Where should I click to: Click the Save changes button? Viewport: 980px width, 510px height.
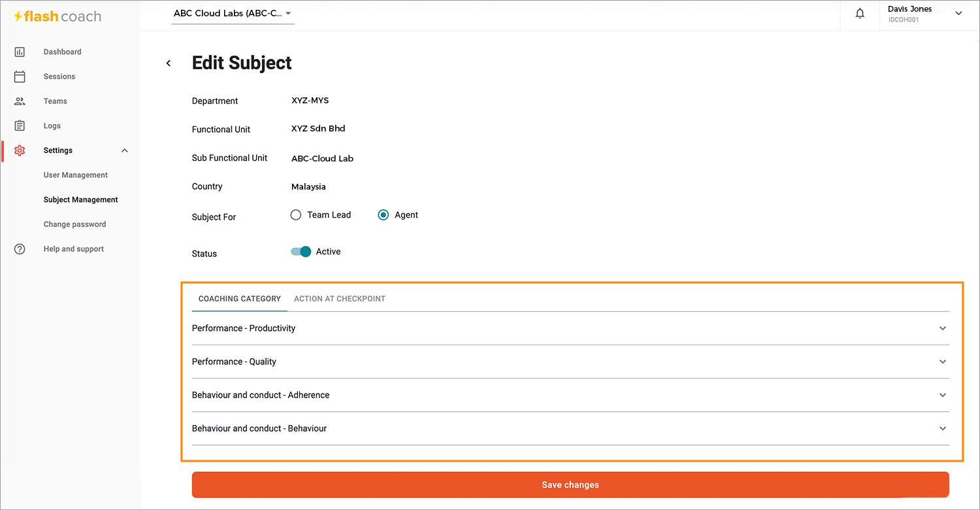(x=570, y=485)
